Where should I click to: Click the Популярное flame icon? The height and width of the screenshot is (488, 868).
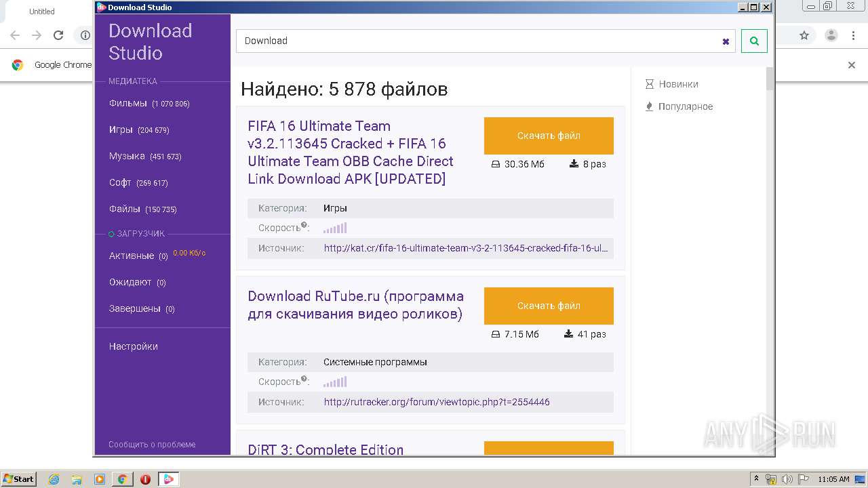[x=649, y=106]
